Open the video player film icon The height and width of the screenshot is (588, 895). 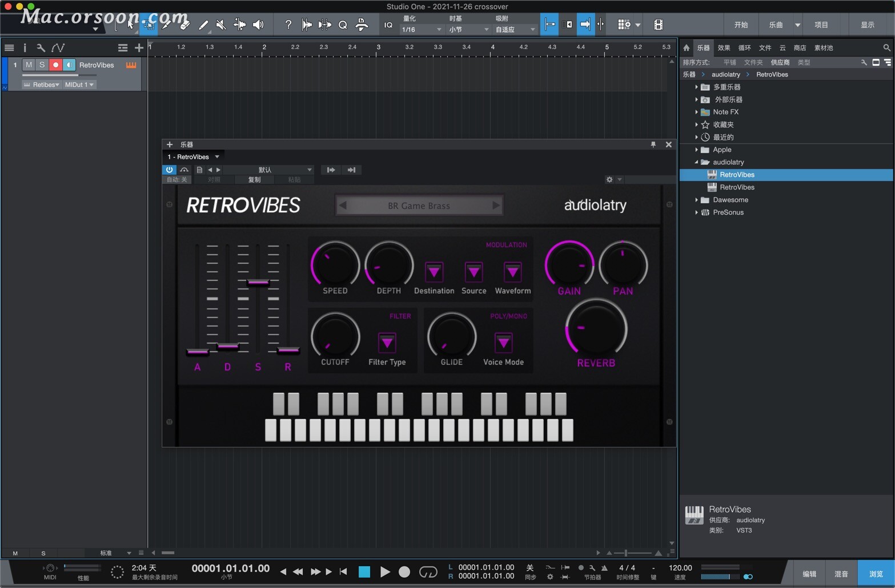658,25
